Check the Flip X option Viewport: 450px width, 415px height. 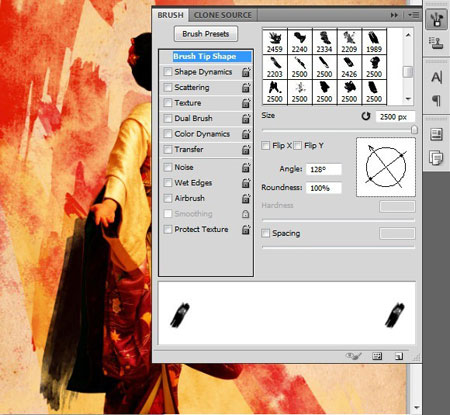click(x=265, y=146)
